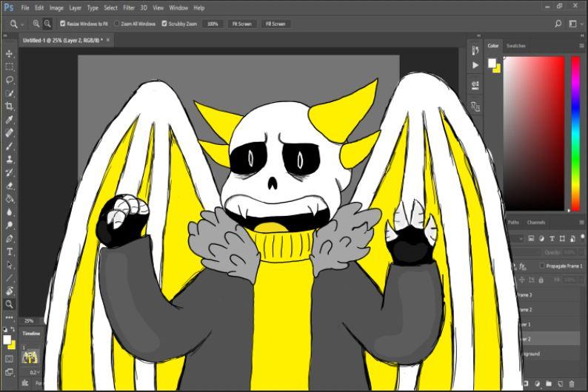The width and height of the screenshot is (588, 392).
Task: Toggle the lock all layer padlock
Action: tap(541, 280)
